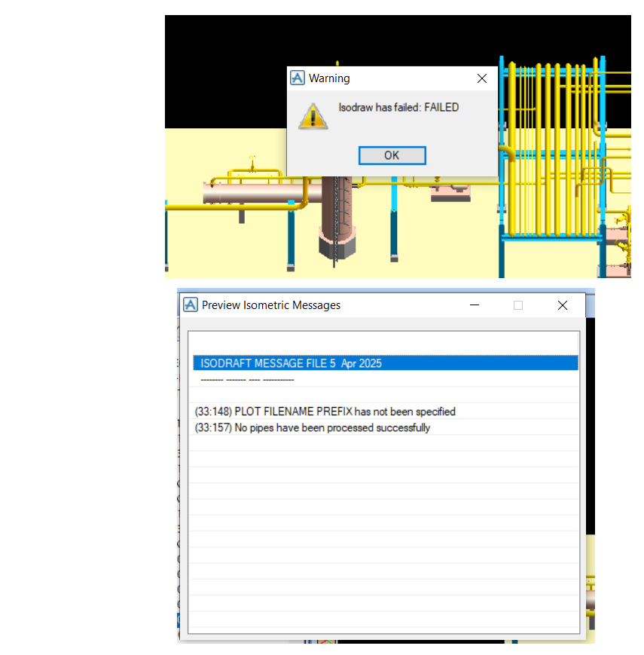Click OK in the Warning dialog
This screenshot has height=655, width=644.
click(392, 155)
